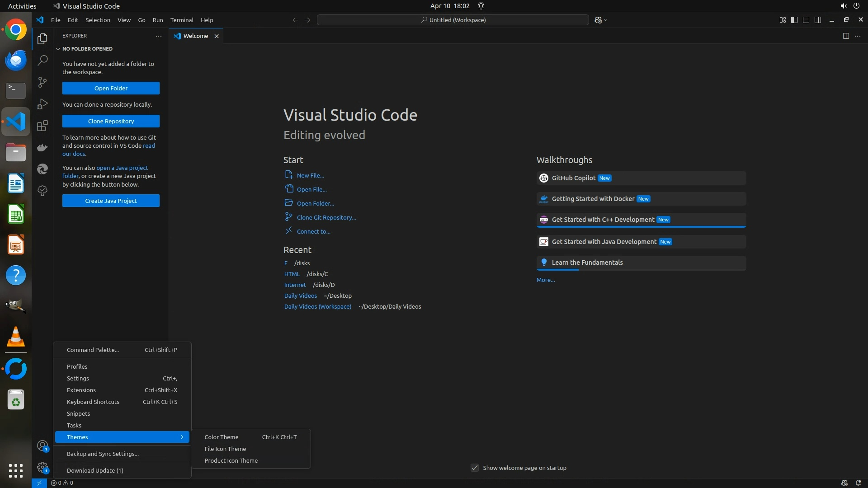Click the Untitled (Workspace) search box
This screenshot has width=868, height=488.
(x=453, y=20)
